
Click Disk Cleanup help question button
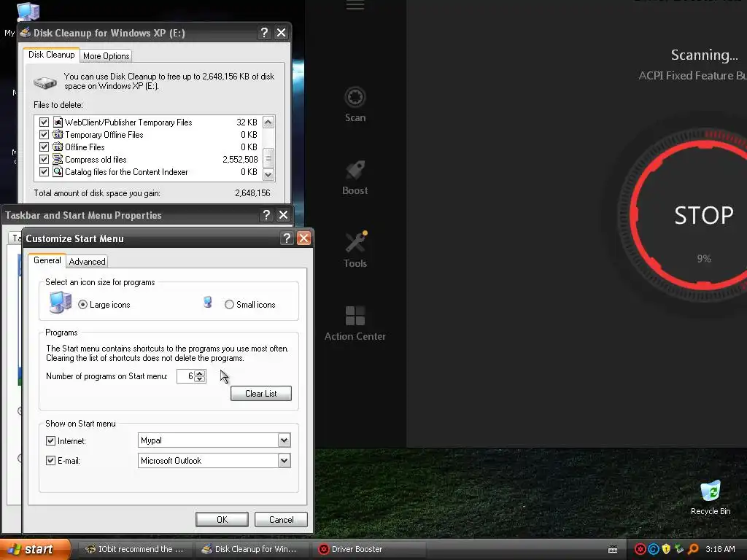(x=264, y=32)
